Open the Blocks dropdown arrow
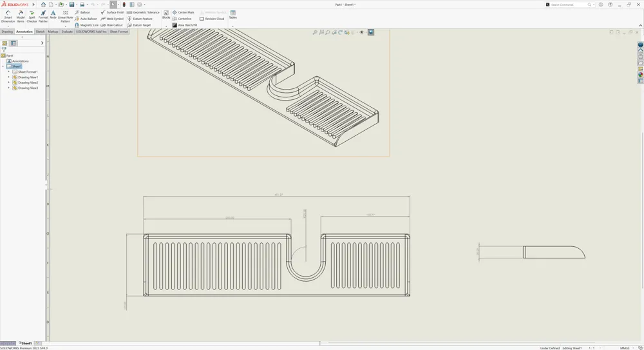This screenshot has width=644, height=350. 166,26
